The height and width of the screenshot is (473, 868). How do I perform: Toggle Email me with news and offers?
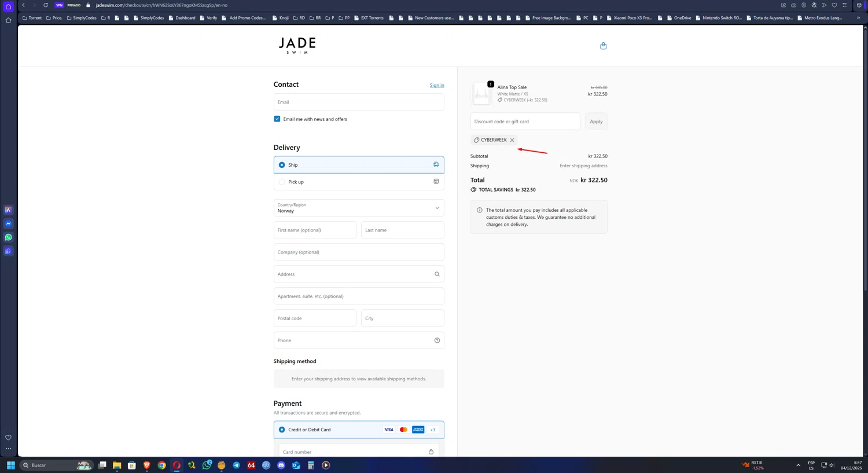[277, 119]
